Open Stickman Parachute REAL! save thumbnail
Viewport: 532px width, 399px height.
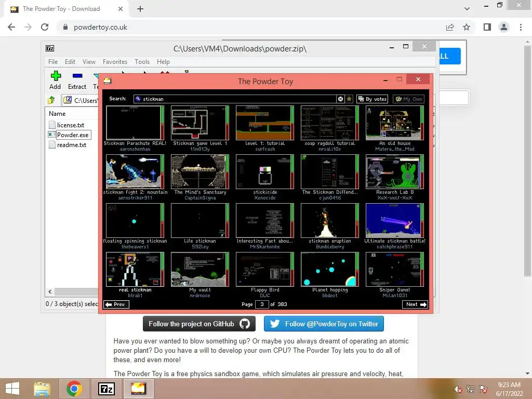(135, 123)
